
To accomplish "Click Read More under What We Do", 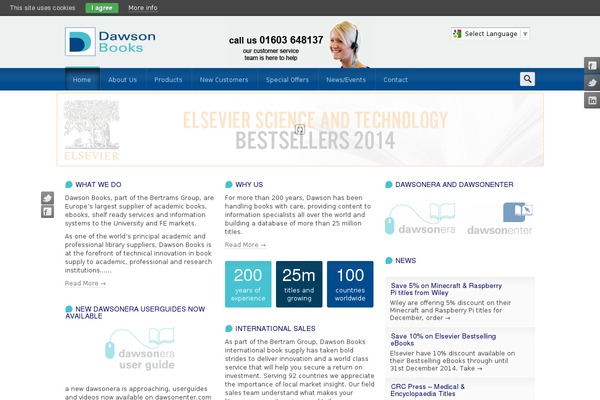I will pyautogui.click(x=85, y=283).
